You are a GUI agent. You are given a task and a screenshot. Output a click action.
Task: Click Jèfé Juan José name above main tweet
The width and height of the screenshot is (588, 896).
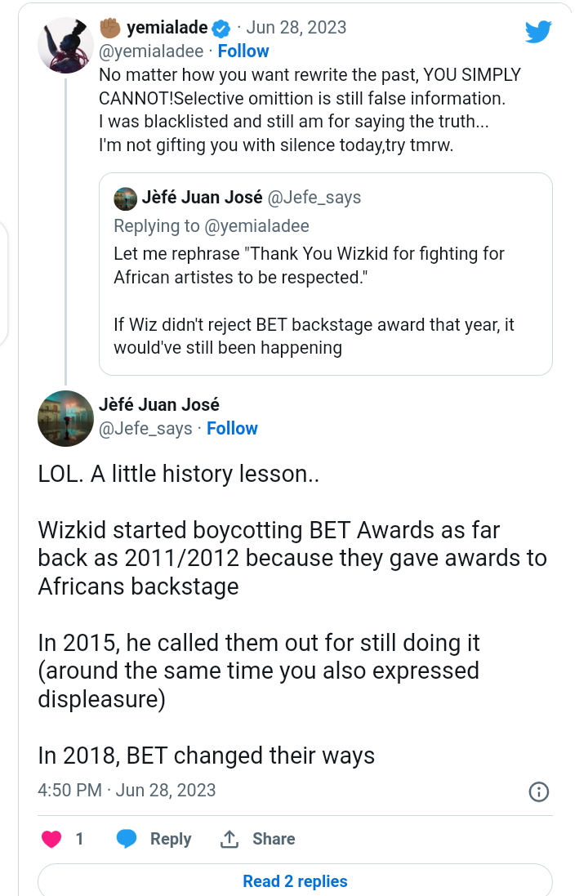point(158,405)
